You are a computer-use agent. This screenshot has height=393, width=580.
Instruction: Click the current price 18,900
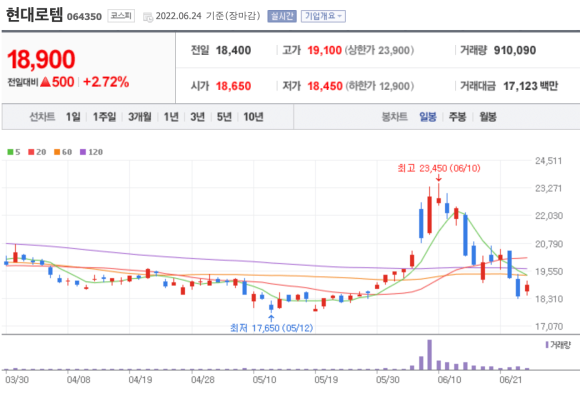(41, 59)
